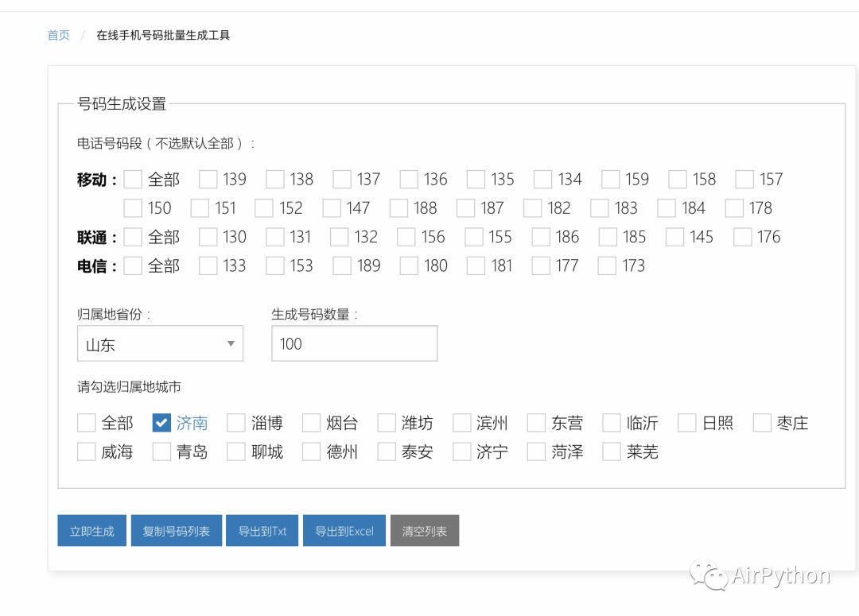859x616 pixels.
Task: Tick the 147 segment checkbox
Action: (332, 208)
